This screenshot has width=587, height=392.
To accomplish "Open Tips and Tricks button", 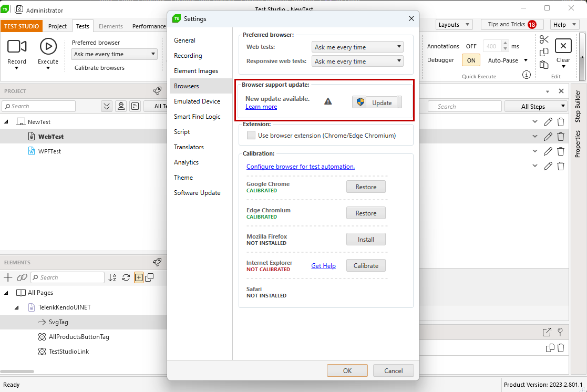I will (x=512, y=25).
